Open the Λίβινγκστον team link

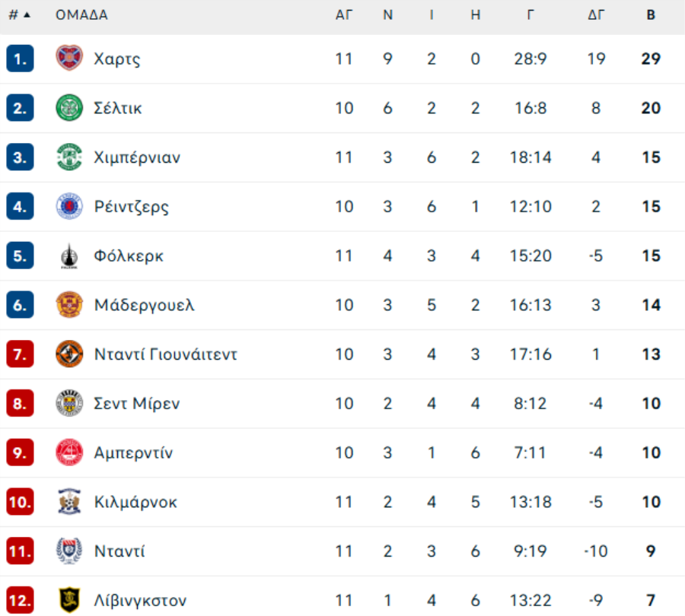(x=140, y=601)
